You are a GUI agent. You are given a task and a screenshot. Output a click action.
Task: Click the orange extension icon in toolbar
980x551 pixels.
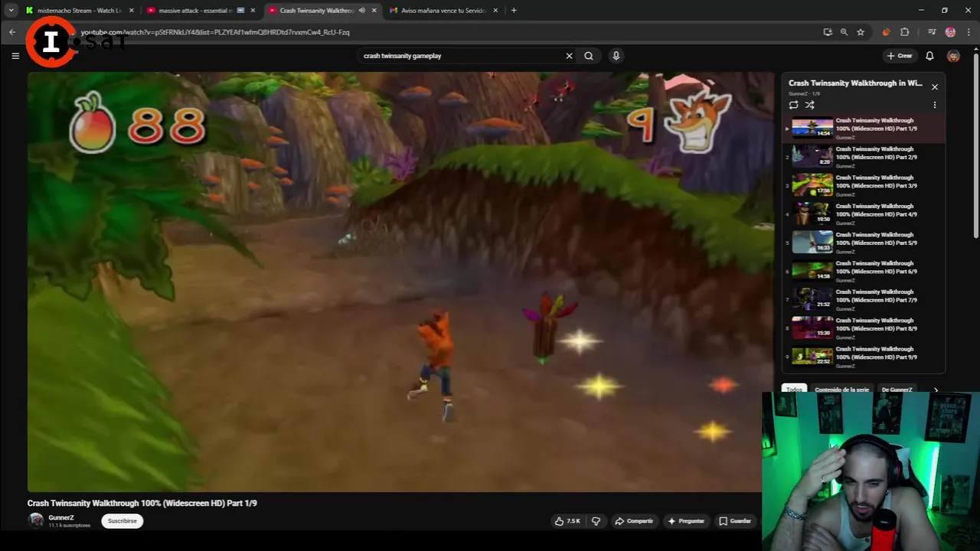click(887, 32)
